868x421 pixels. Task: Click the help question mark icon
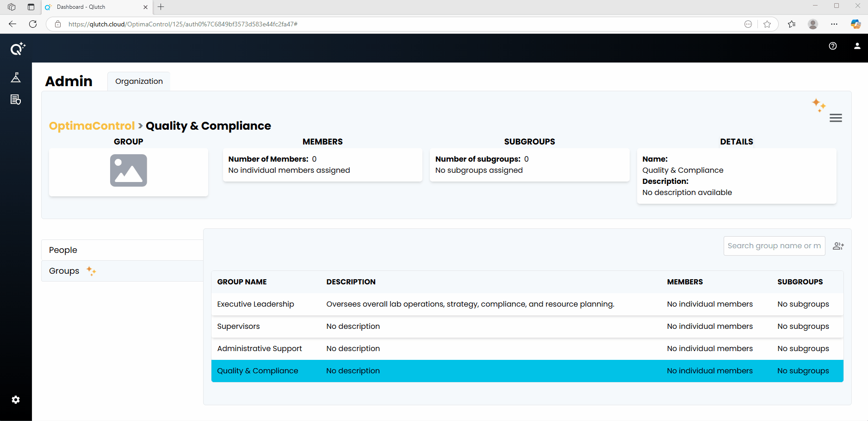tap(833, 46)
